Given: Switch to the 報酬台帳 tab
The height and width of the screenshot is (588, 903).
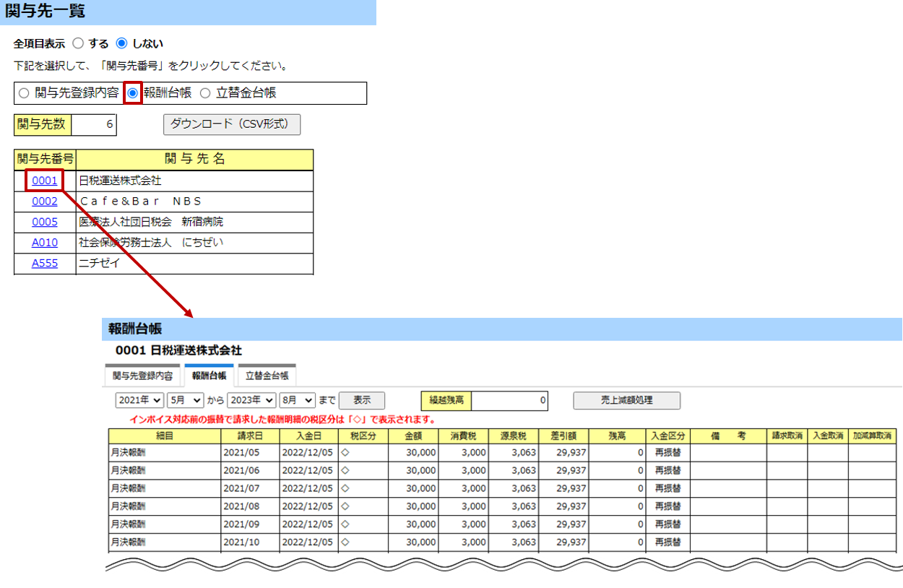Looking at the screenshot, I should pyautogui.click(x=209, y=376).
